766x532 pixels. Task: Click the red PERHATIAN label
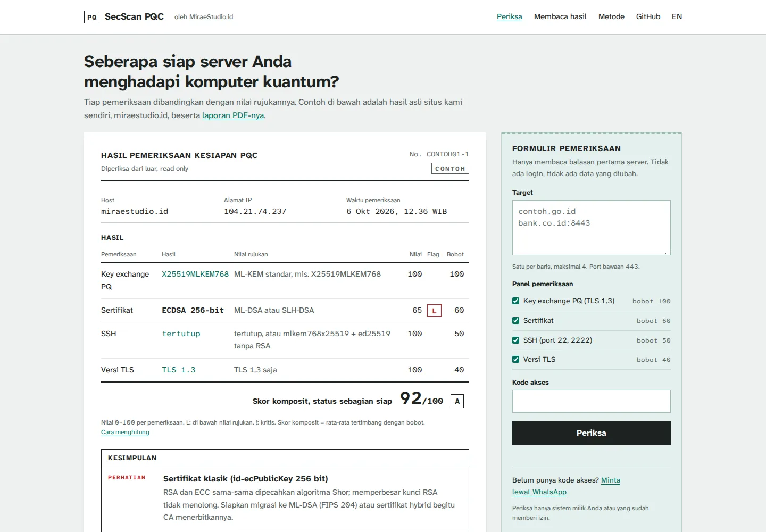(x=127, y=478)
